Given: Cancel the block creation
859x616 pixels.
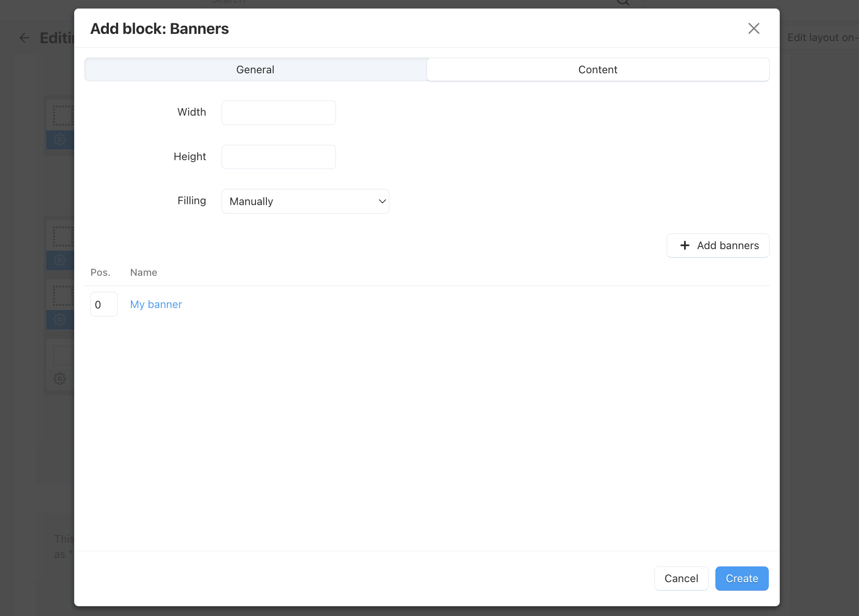Looking at the screenshot, I should tap(681, 578).
